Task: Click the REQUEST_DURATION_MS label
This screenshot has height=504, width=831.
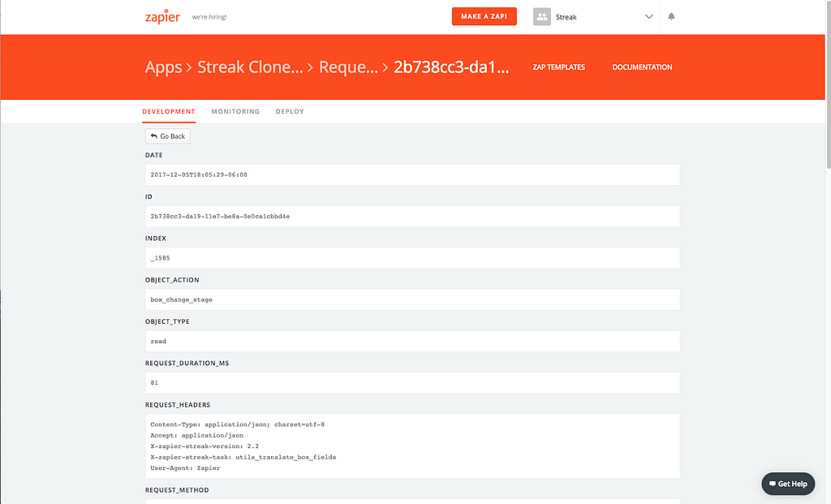Action: 187,363
